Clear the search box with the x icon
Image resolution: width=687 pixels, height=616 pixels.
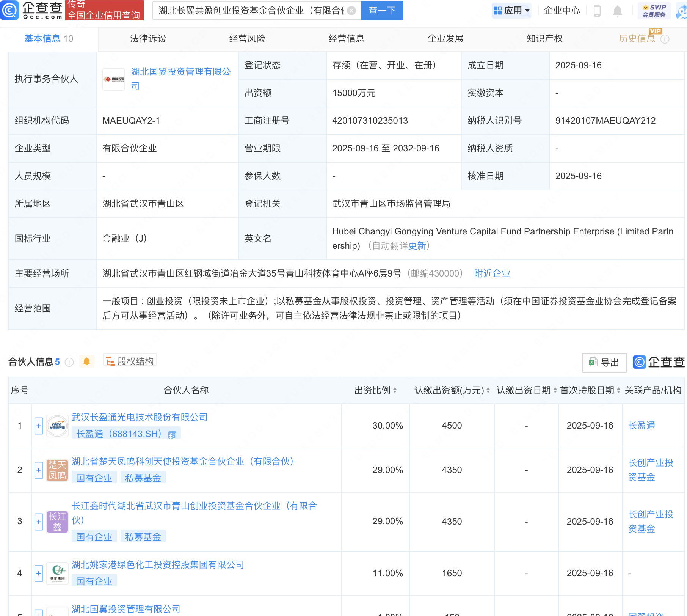coord(351,11)
